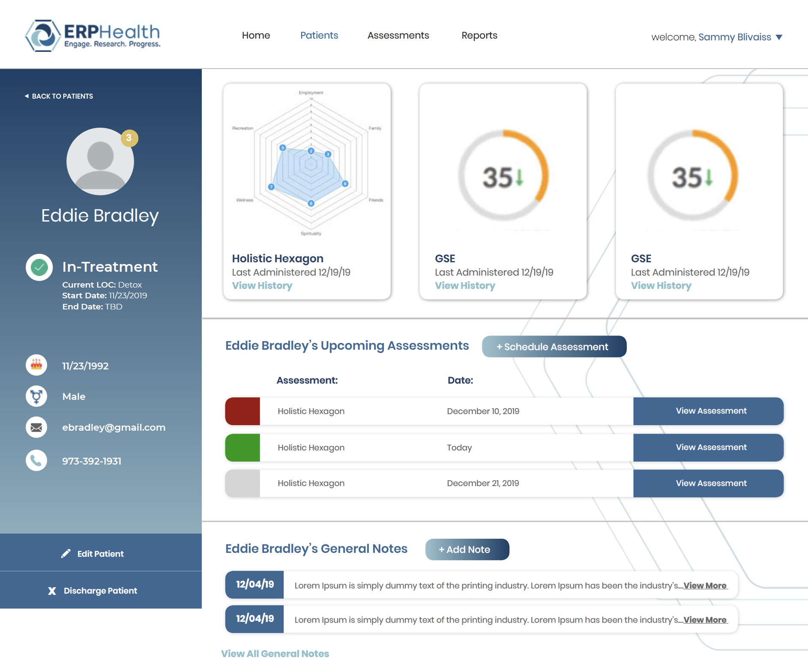808x672 pixels.
Task: Click the birthday cake icon
Action: click(x=36, y=365)
